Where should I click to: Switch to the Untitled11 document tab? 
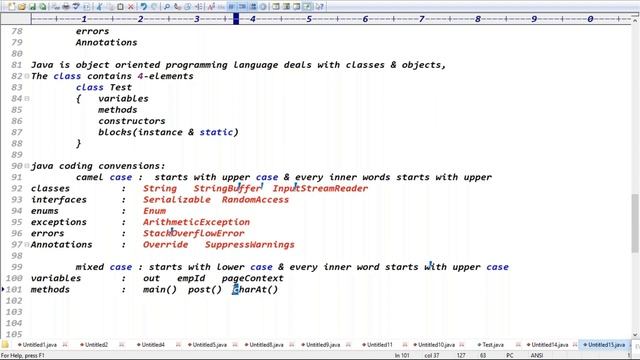coord(380,345)
